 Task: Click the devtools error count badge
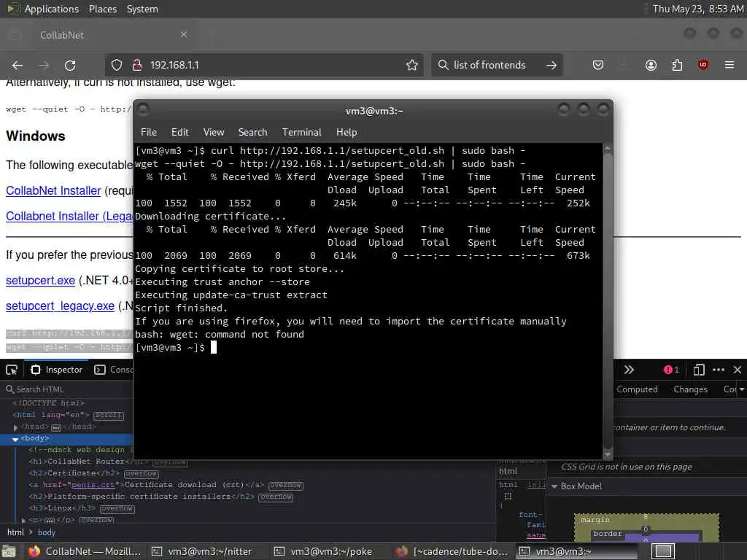(671, 370)
